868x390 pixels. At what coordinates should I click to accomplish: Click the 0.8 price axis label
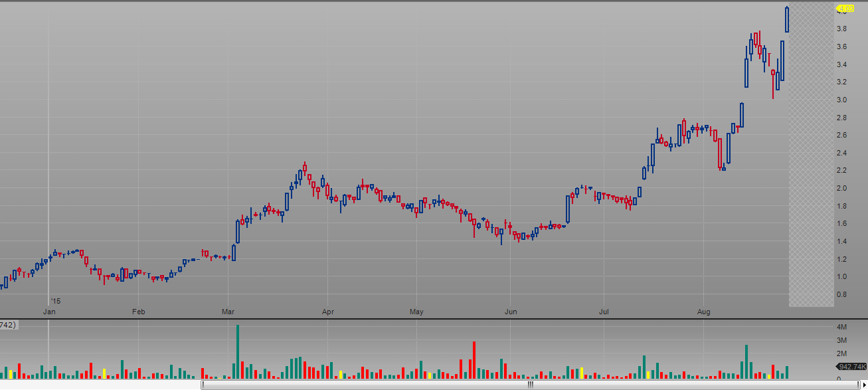click(841, 294)
